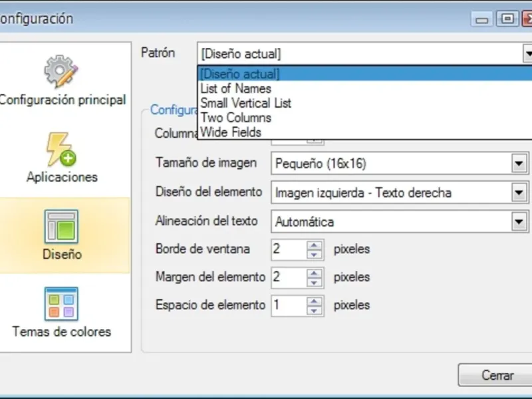The image size is (532, 399).
Task: Open the Aplicaciones lightning bolt icon
Action: (x=61, y=149)
